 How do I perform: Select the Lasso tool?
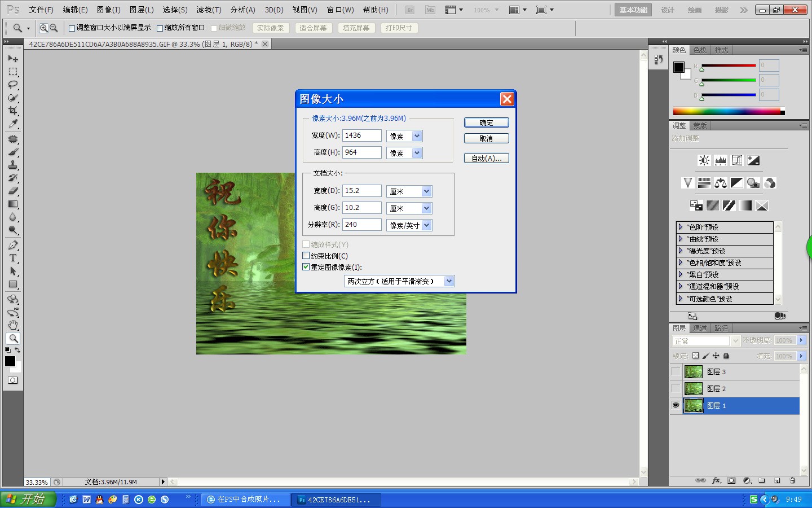[13, 85]
